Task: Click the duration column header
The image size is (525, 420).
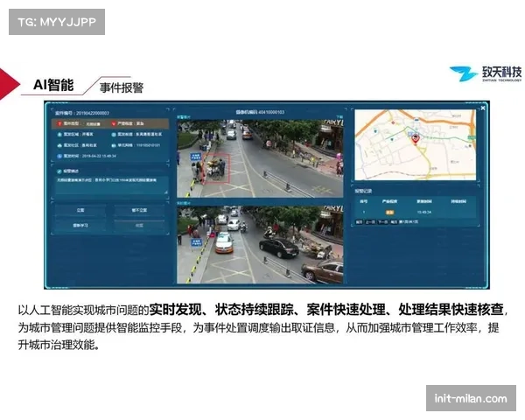Action: [x=458, y=201]
